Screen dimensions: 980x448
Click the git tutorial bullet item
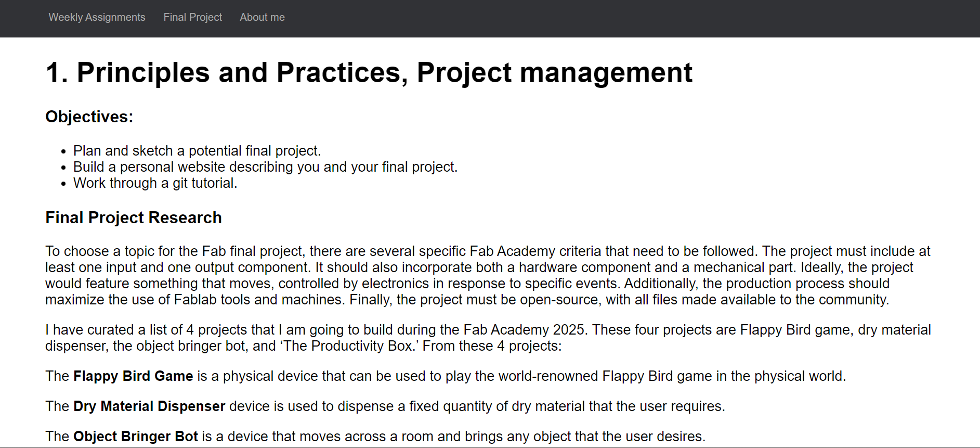[x=155, y=183]
